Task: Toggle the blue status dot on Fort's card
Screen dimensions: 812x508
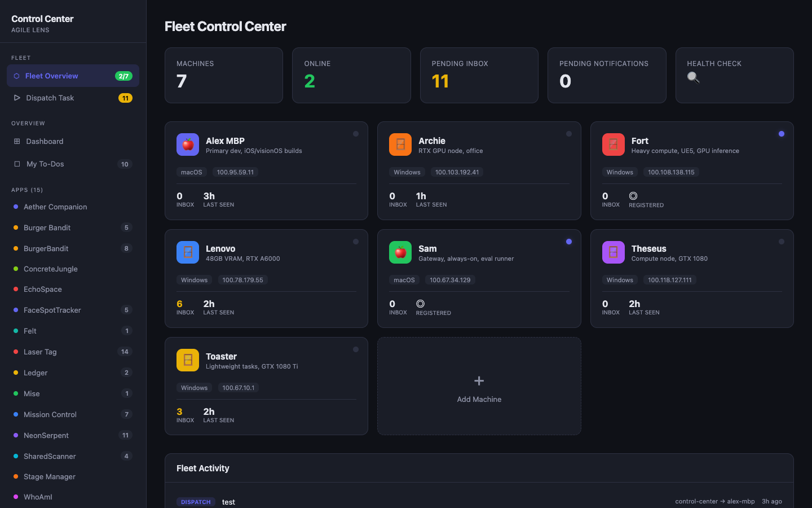Action: click(x=782, y=134)
